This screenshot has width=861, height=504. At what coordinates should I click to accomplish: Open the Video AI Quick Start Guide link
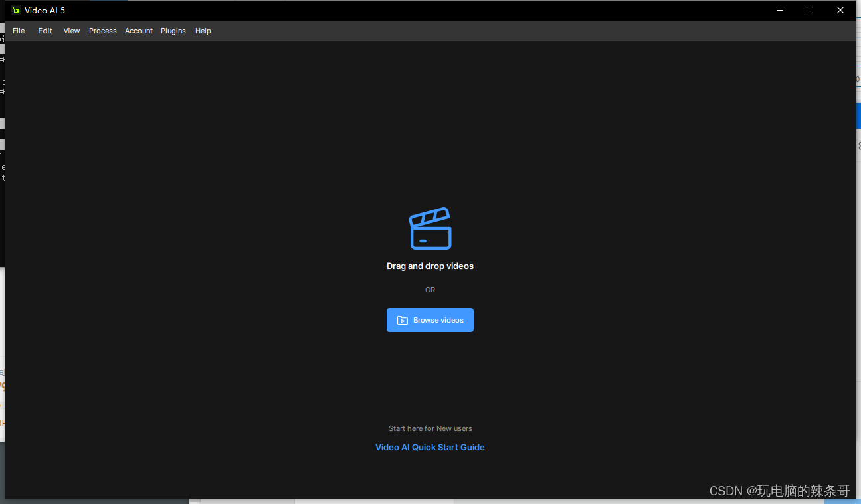click(430, 447)
